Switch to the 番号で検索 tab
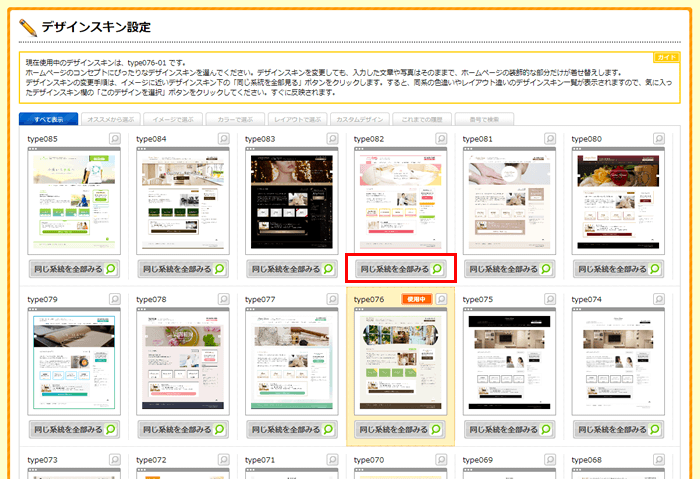 click(484, 119)
